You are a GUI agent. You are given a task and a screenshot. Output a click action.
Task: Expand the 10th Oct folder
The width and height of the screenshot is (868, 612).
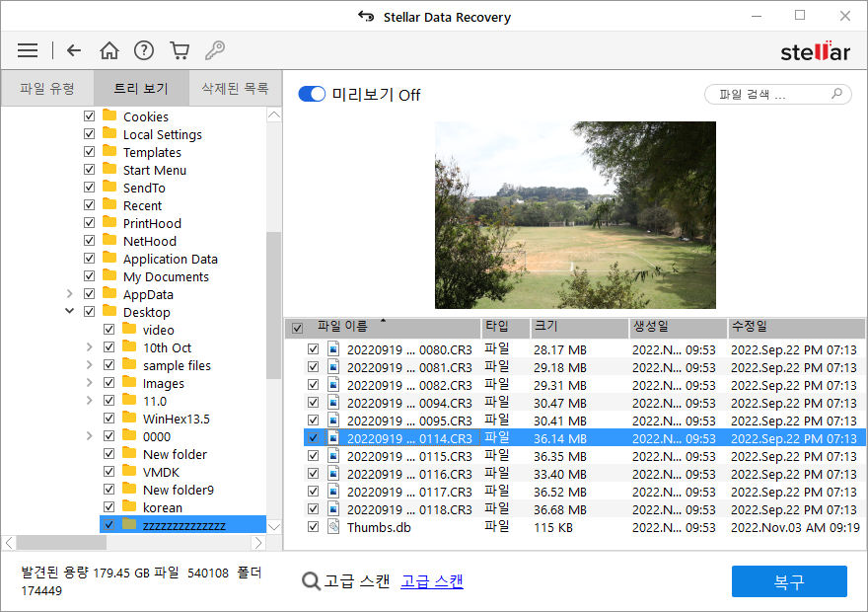pyautogui.click(x=90, y=347)
